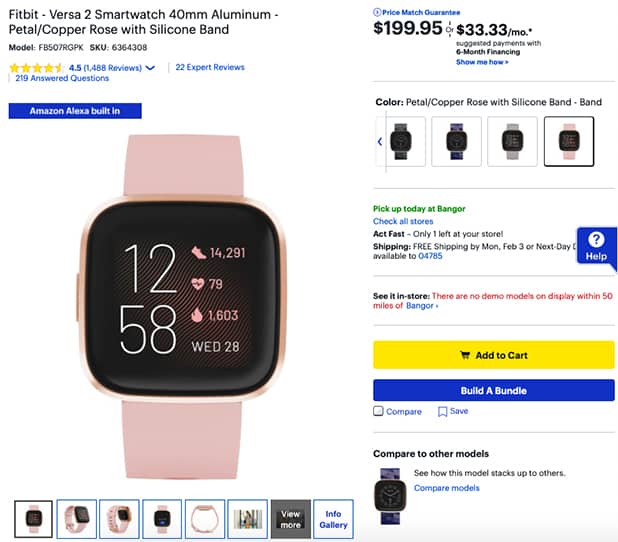This screenshot has height=542, width=618.
Task: Open the watch clasp band thumbnail
Action: (x=205, y=519)
